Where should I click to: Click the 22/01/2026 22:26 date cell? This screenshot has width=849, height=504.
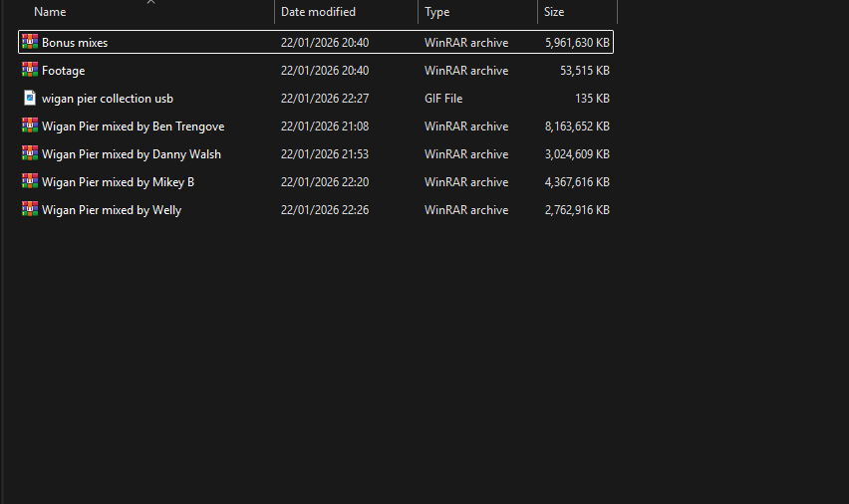pos(325,210)
